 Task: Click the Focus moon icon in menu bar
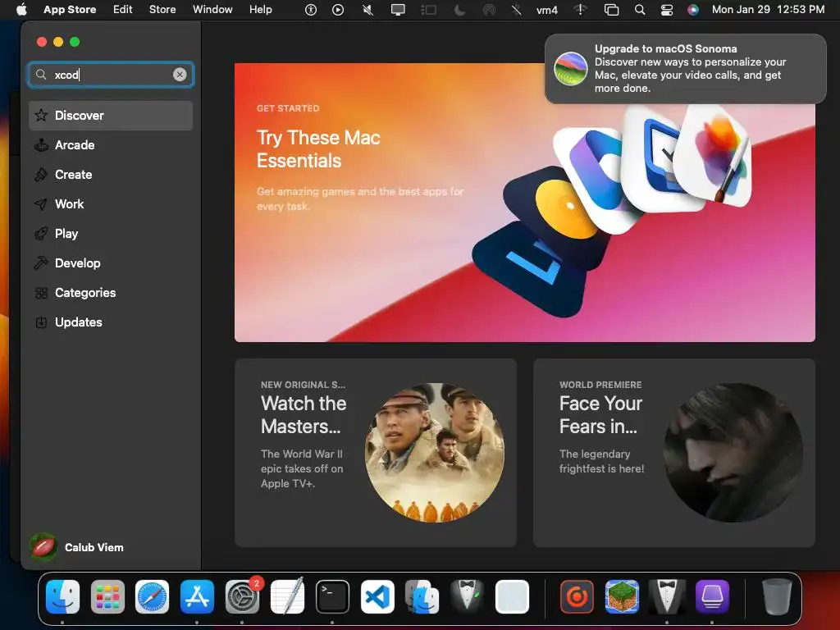click(459, 10)
